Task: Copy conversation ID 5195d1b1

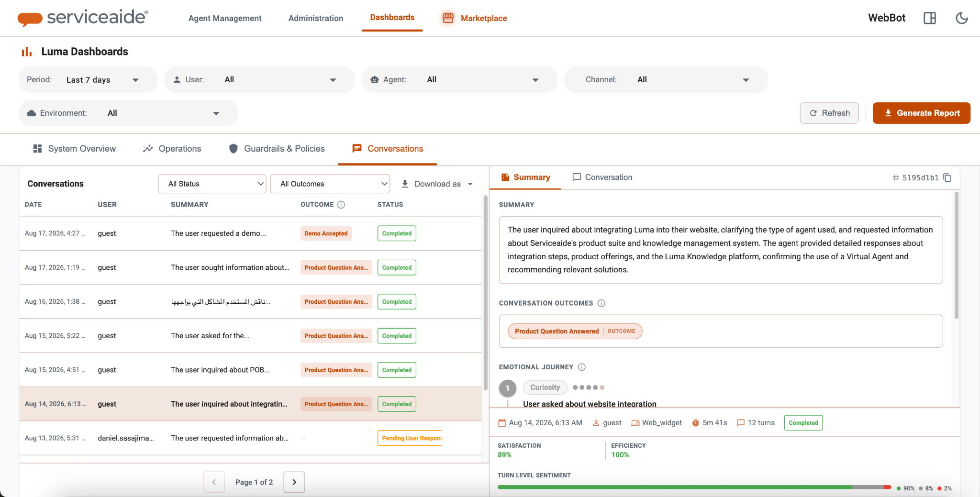Action: pyautogui.click(x=947, y=177)
